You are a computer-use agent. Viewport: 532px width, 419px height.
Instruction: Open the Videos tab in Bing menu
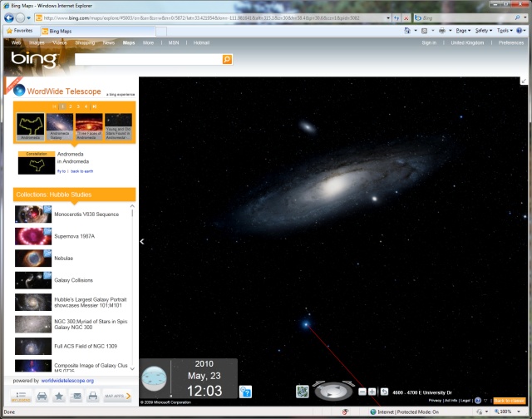point(60,42)
